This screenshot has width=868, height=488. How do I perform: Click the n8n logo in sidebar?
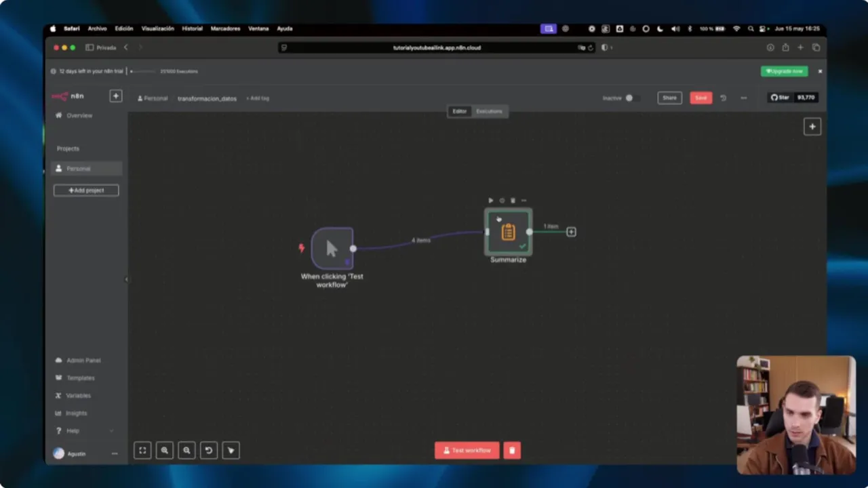pos(68,96)
